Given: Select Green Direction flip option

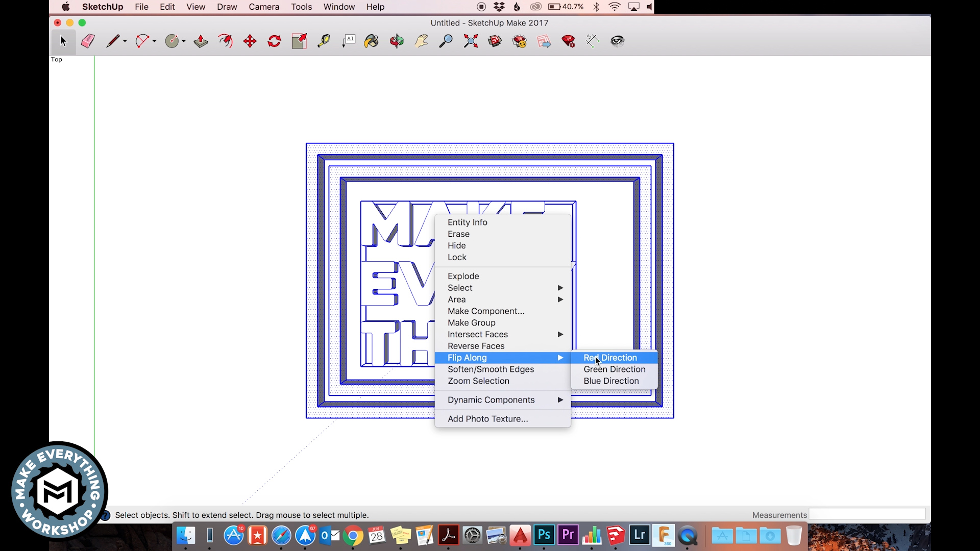Looking at the screenshot, I should (615, 369).
